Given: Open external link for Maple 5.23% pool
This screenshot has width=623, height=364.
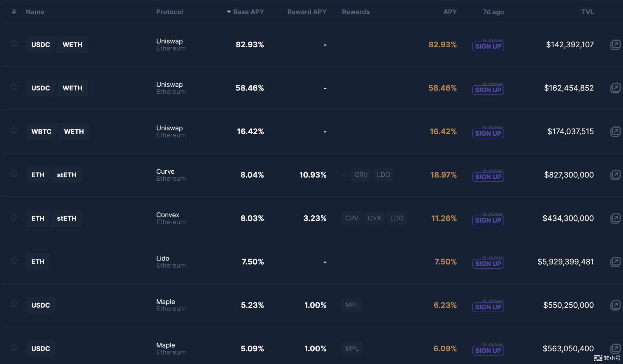Looking at the screenshot, I should (615, 305).
